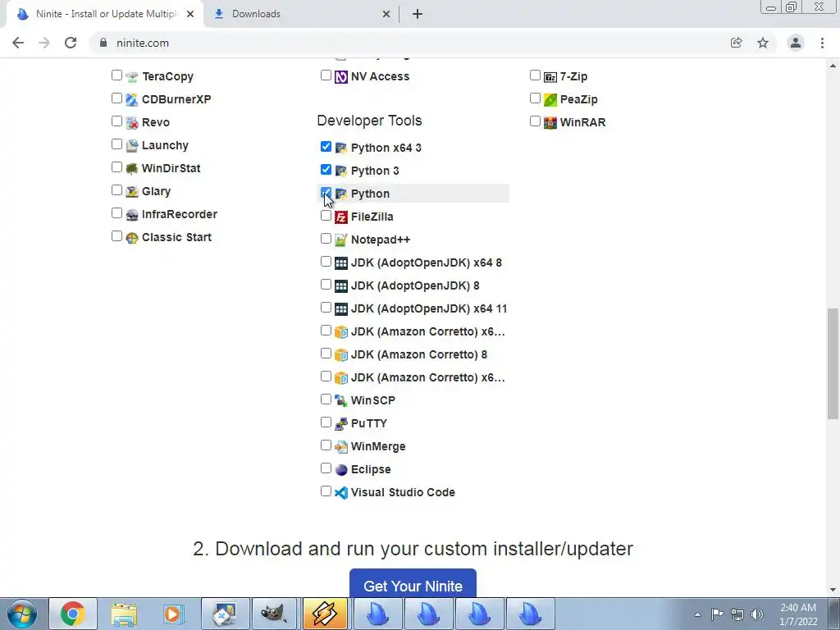Click the JDK (AdoptOpenJDK) x64 11 label
The image size is (840, 630).
click(428, 309)
